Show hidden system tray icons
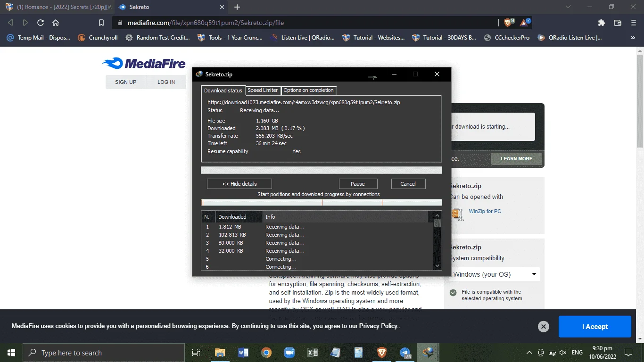 [x=529, y=353]
